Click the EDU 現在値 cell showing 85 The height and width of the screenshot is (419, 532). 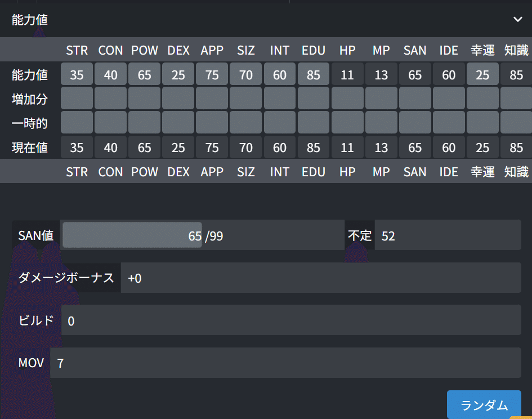pyautogui.click(x=314, y=148)
